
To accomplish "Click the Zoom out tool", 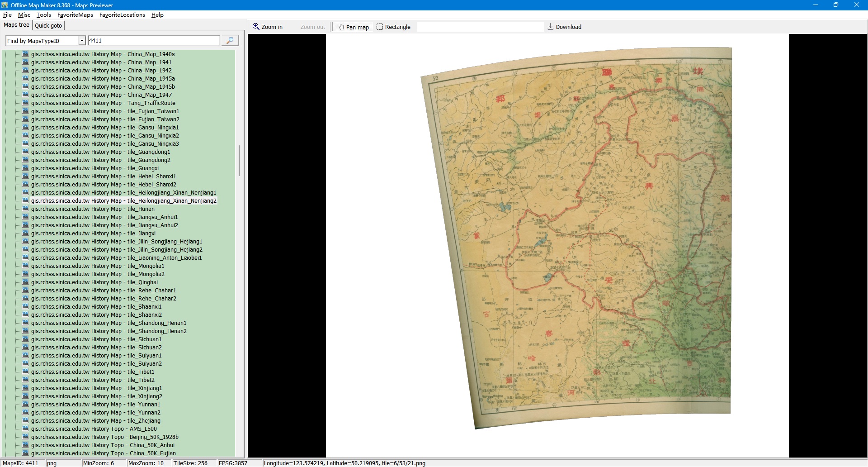I will (312, 27).
